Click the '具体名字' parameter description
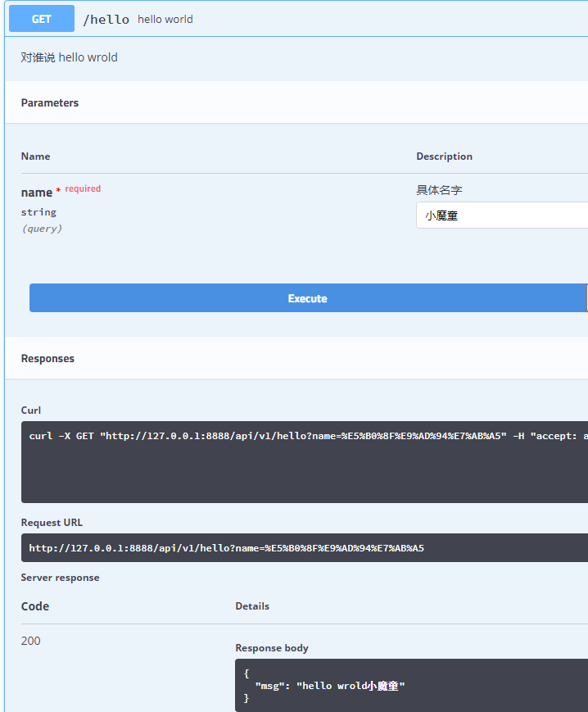588x712 pixels. point(439,190)
